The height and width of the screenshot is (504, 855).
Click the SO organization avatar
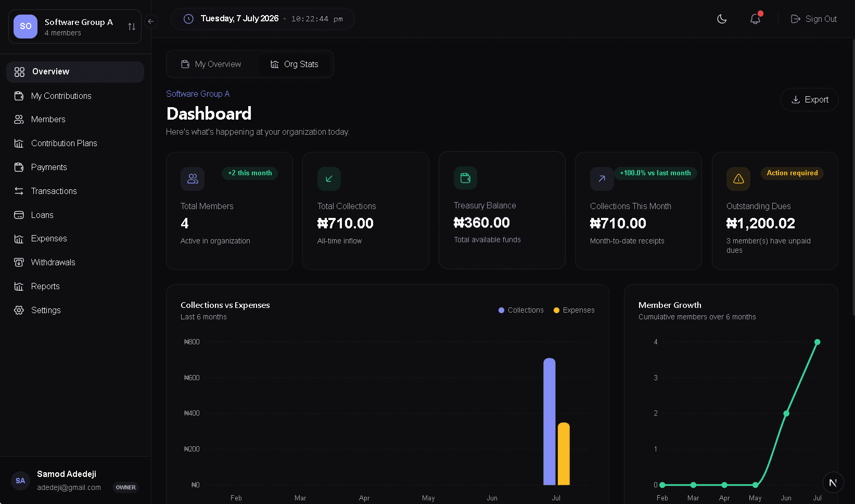[x=25, y=27]
